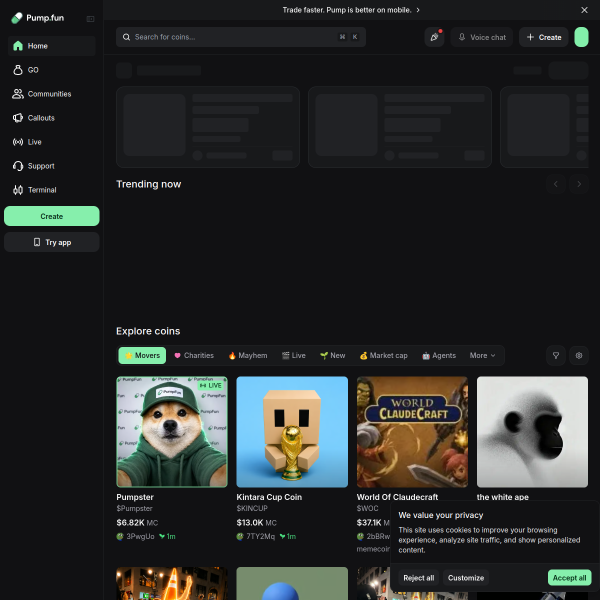Click the Support headset icon
600x600 pixels.
pos(18,166)
